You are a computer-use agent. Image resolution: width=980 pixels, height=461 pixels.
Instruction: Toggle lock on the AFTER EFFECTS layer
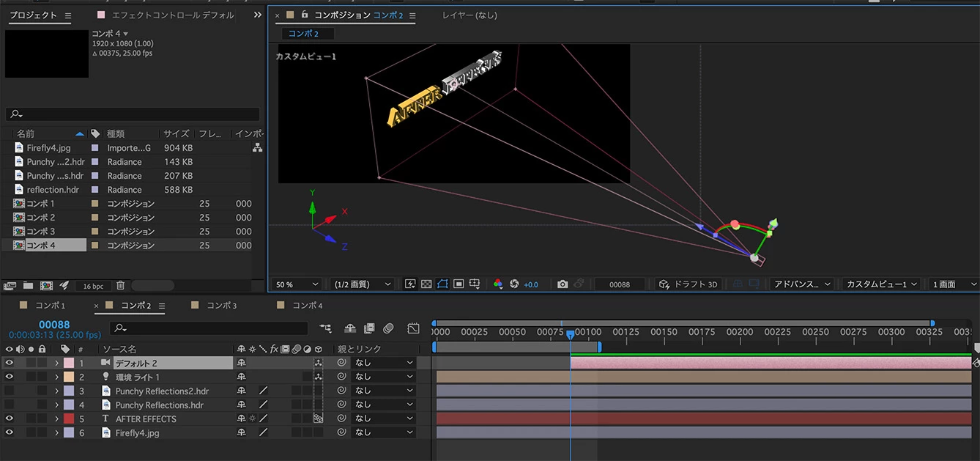click(42, 418)
